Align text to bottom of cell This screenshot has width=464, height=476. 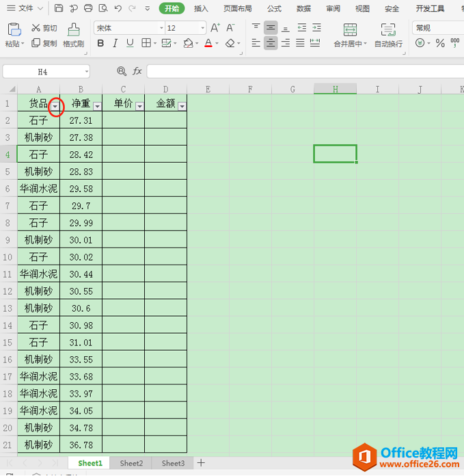(x=285, y=28)
